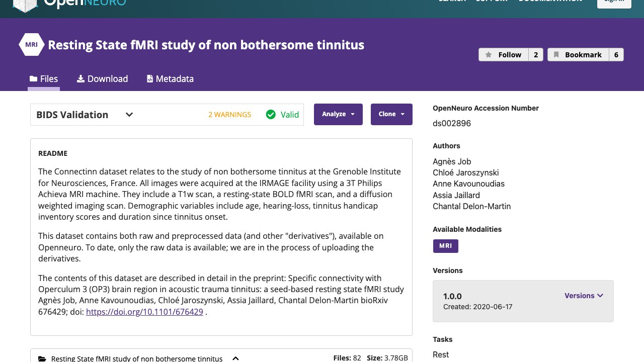Click author name Chloé Jaroszynski
The image size is (644, 362).
466,172
